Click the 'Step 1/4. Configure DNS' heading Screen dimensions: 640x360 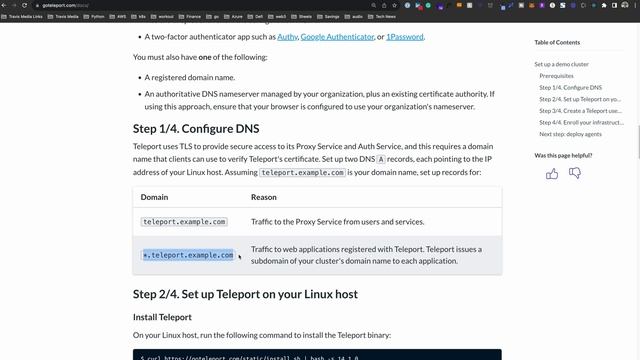[x=196, y=129]
